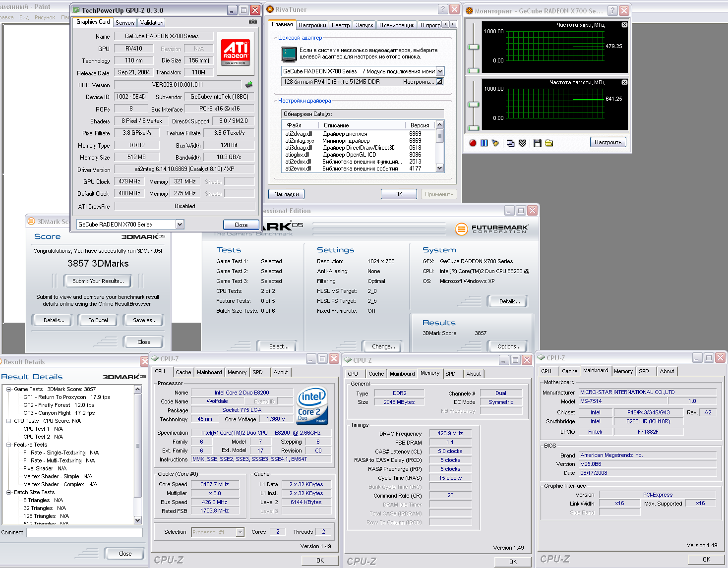Image resolution: width=728 pixels, height=568 pixels.
Task: Open a log with the yellow folder icon
Action: point(549,143)
